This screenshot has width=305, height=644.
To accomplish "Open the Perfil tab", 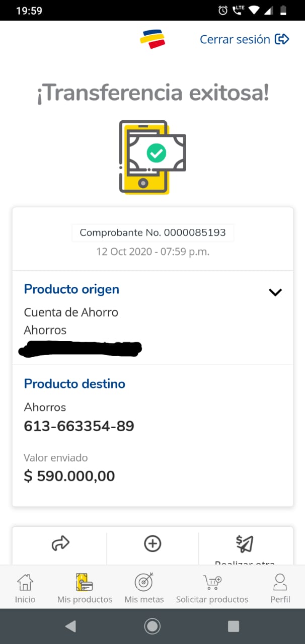I will (280, 589).
